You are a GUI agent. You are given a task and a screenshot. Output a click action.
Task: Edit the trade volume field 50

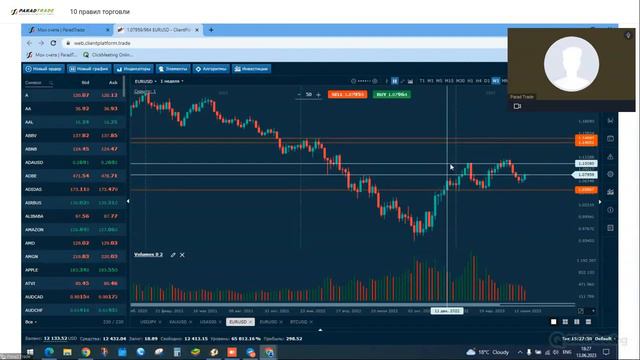309,94
